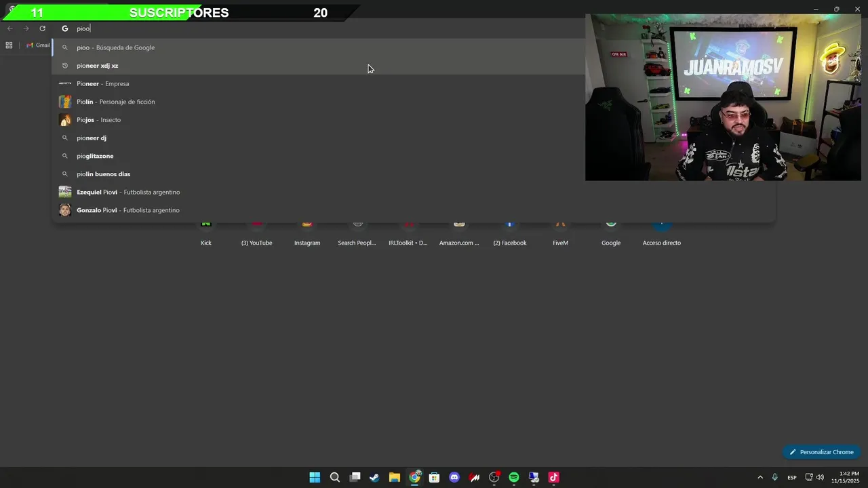Open the Gmail bookmark
Viewport: 868px width, 488px height.
point(38,45)
